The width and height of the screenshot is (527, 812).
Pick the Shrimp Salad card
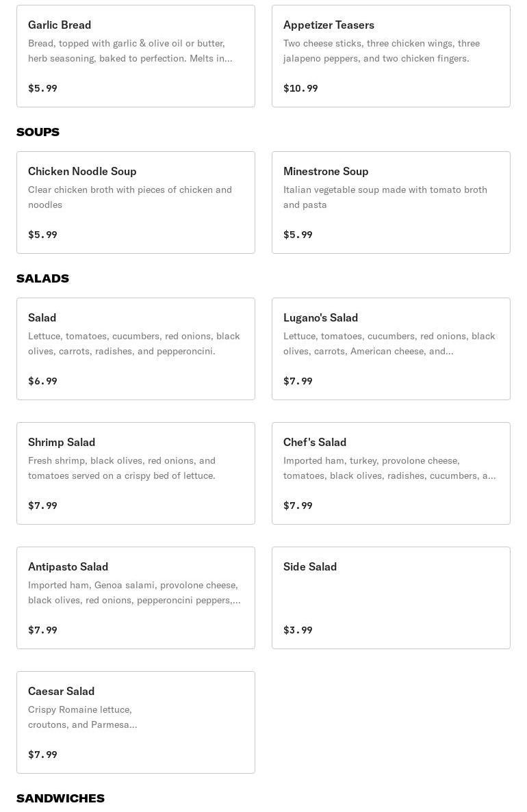pos(136,473)
